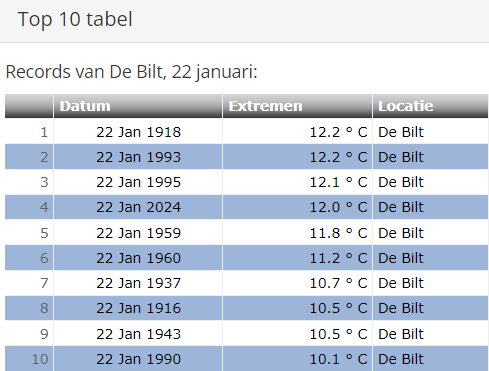
Task: Click the 22 Jan 1918 date cell
Action: click(138, 132)
